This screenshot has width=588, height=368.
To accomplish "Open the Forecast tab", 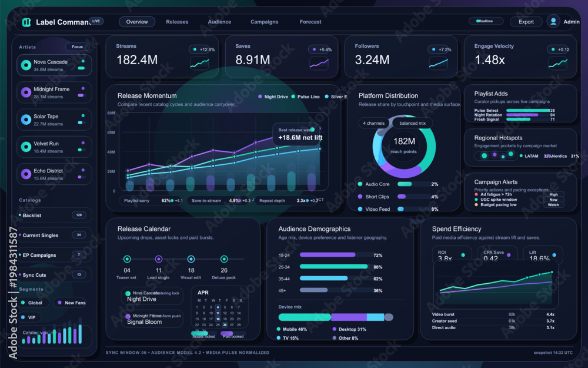I will pos(310,22).
